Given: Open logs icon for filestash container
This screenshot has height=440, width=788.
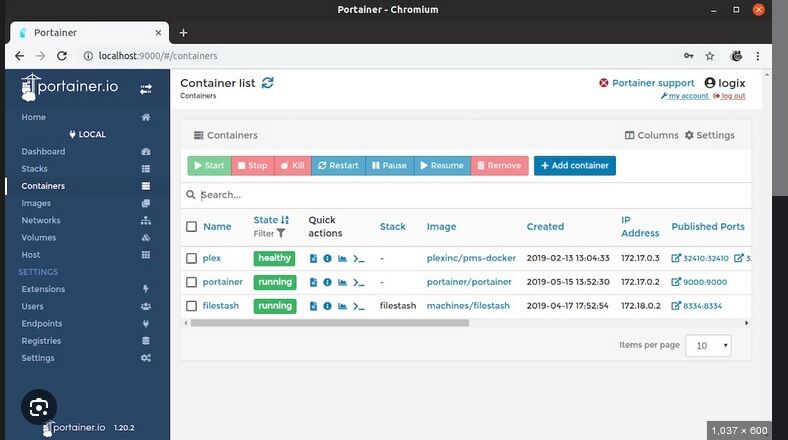Looking at the screenshot, I should pyautogui.click(x=313, y=306).
